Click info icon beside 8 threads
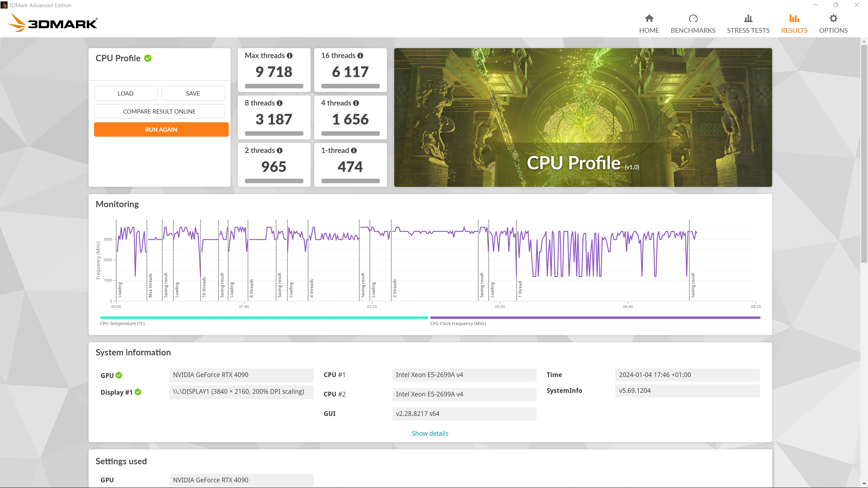 tap(280, 103)
